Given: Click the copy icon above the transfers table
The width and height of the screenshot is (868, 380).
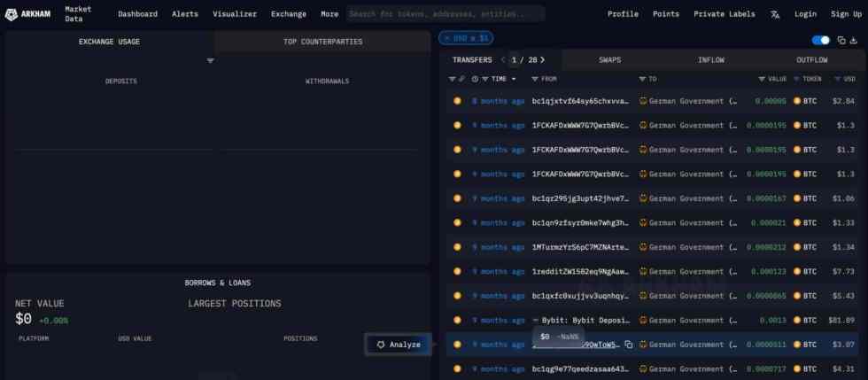Looking at the screenshot, I should (841, 40).
